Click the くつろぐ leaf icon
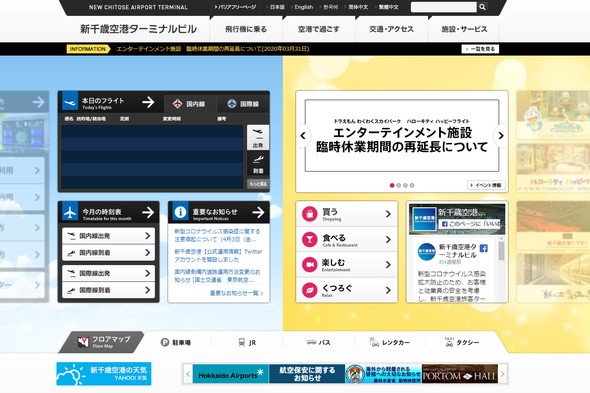 click(x=310, y=290)
